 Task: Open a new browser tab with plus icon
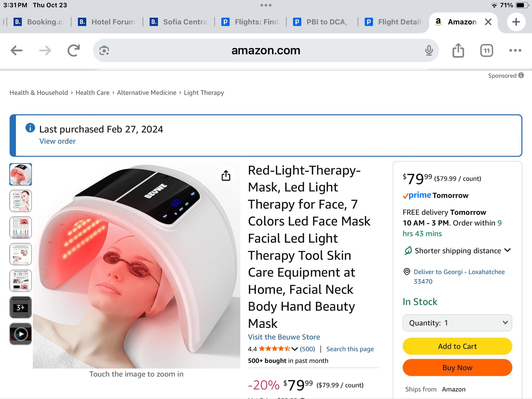click(x=516, y=22)
